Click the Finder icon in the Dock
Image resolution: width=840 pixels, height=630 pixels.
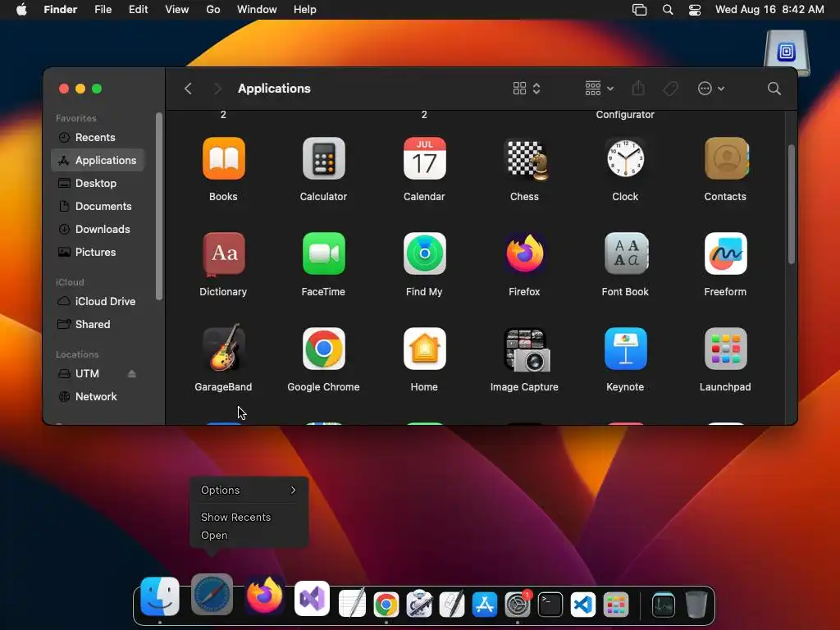160,597
